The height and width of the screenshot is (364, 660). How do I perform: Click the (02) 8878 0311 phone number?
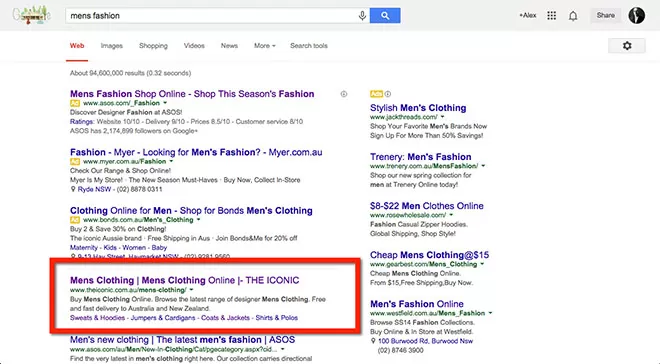(x=139, y=189)
